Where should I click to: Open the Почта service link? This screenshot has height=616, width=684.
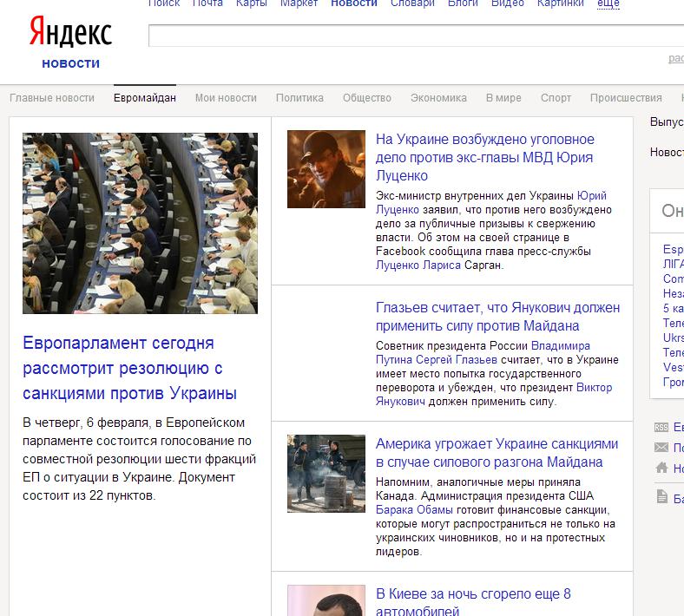[x=207, y=3]
